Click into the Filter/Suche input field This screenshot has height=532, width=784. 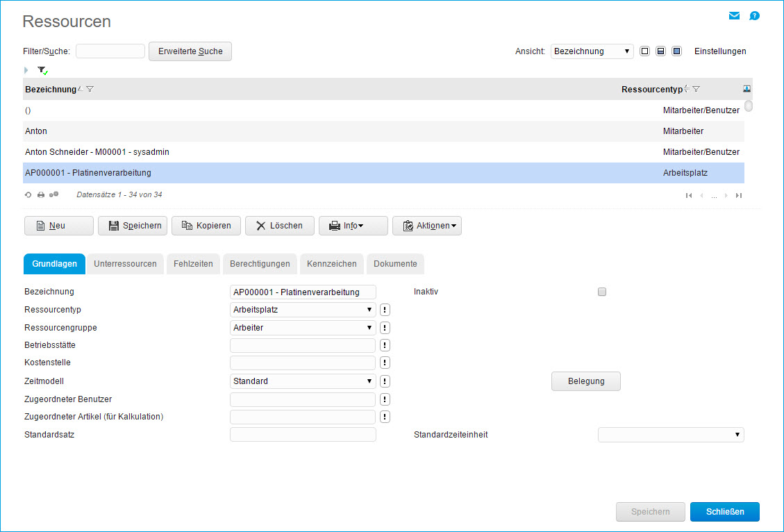[110, 51]
